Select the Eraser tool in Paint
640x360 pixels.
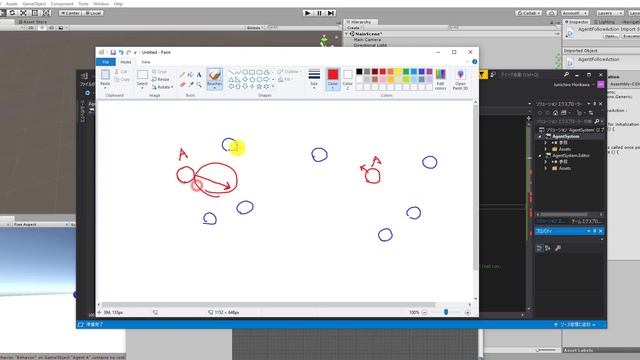(x=182, y=84)
